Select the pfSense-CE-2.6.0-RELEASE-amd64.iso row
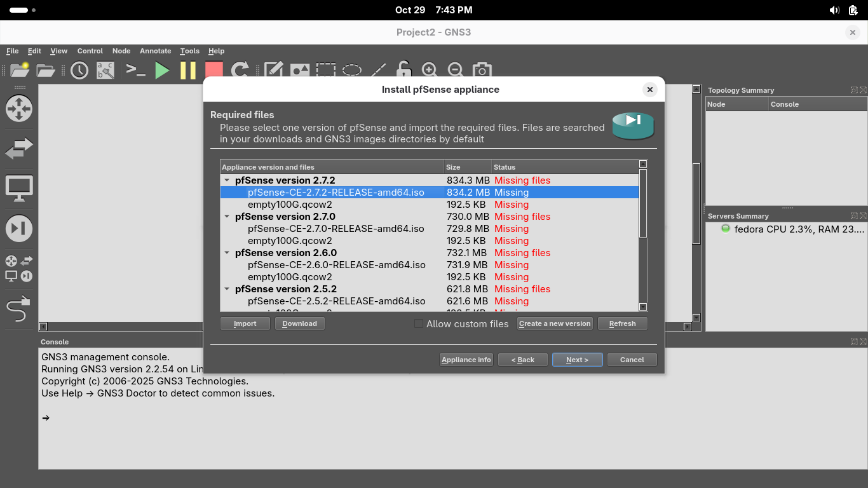Image resolution: width=868 pixels, height=488 pixels. pos(336,265)
